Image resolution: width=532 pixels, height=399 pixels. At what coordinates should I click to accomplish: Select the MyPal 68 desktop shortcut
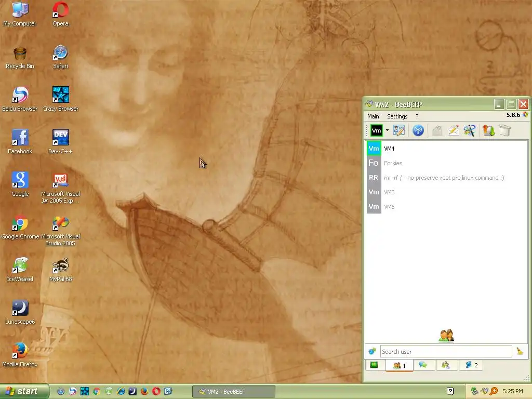click(x=60, y=270)
